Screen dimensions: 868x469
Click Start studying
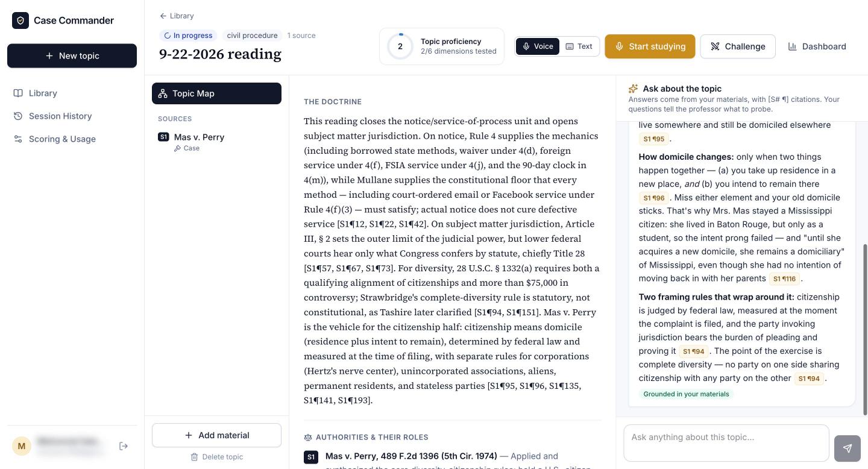(650, 46)
